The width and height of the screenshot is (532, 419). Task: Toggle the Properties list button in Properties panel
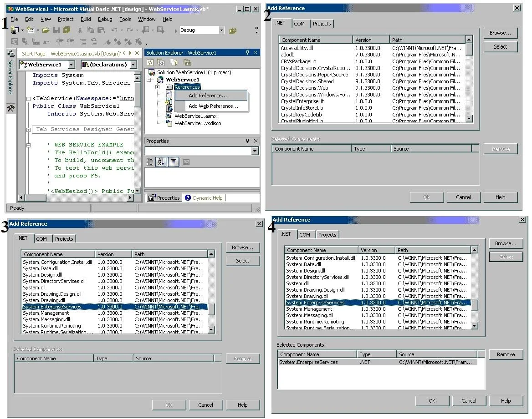[x=174, y=162]
